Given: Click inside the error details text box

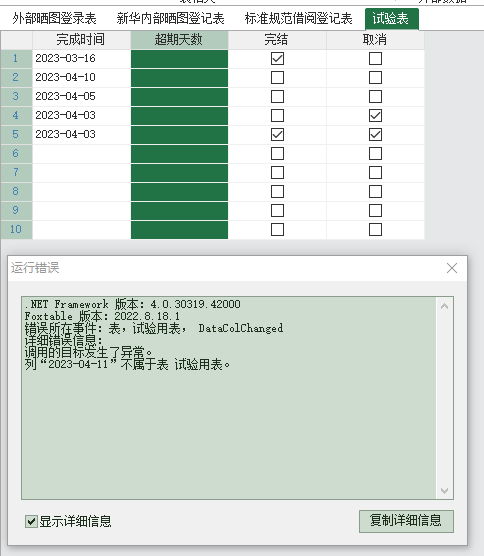Looking at the screenshot, I should click(x=229, y=398).
